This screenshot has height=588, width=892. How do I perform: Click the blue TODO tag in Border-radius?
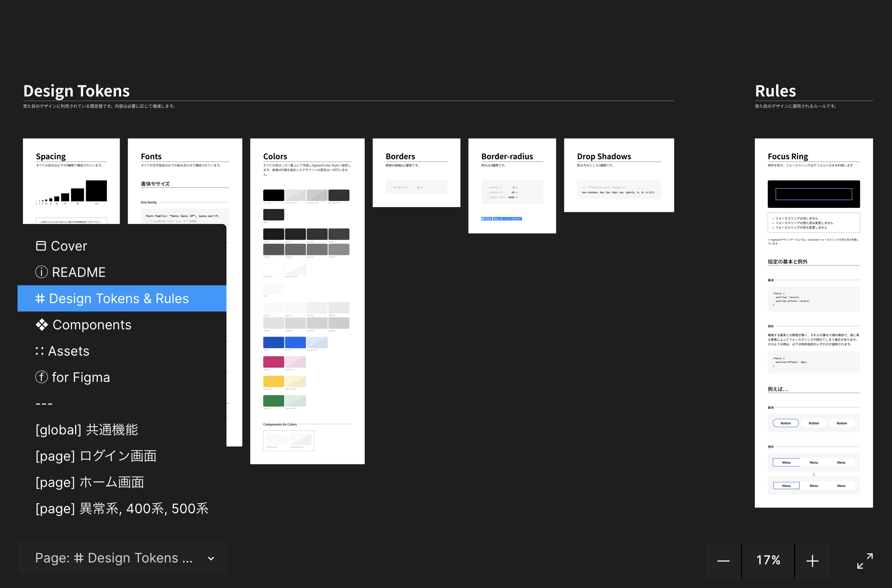487,218
